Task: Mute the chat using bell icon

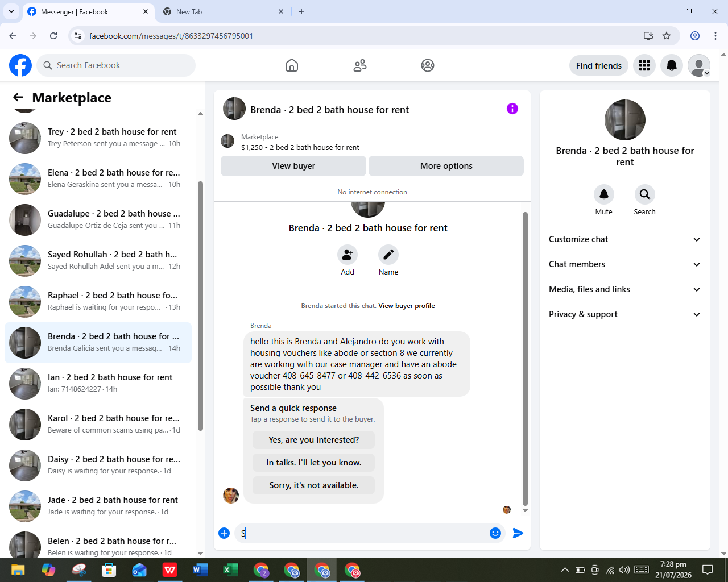Action: [604, 194]
